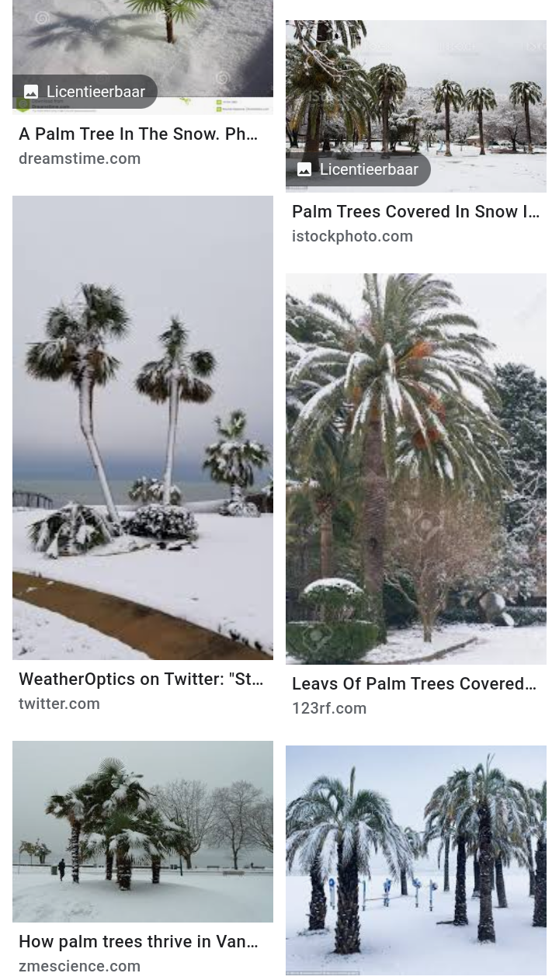The height and width of the screenshot is (980, 559).
Task: Open the istockphoto snowy palm trees thumbnail
Action: pos(416,106)
